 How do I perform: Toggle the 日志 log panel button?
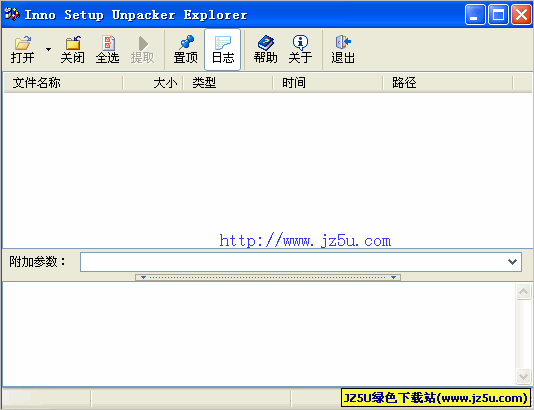click(x=223, y=50)
